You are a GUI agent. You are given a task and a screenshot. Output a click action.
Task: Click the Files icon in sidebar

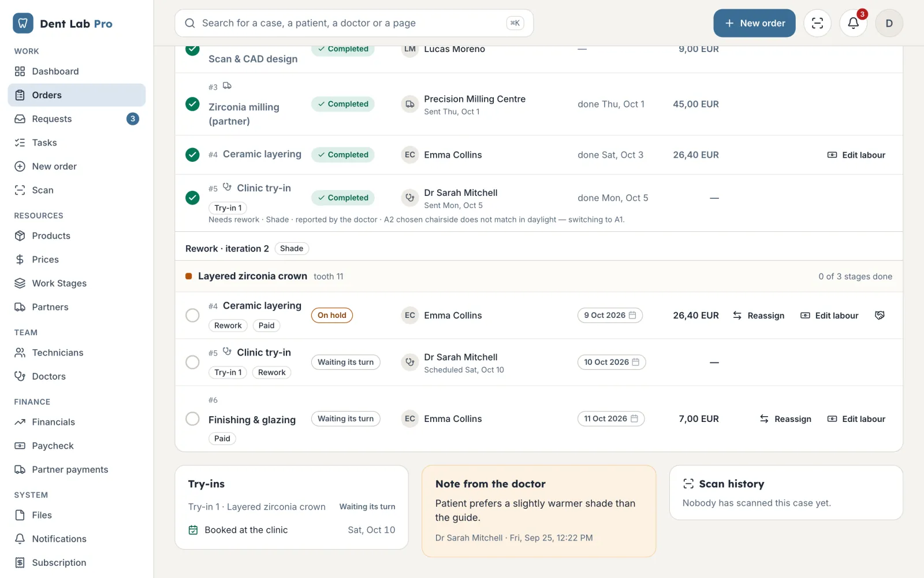(x=20, y=515)
